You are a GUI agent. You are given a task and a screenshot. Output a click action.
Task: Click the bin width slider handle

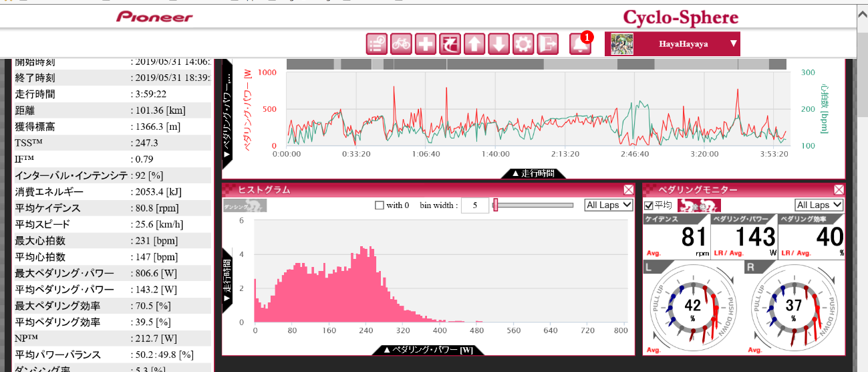coord(495,205)
